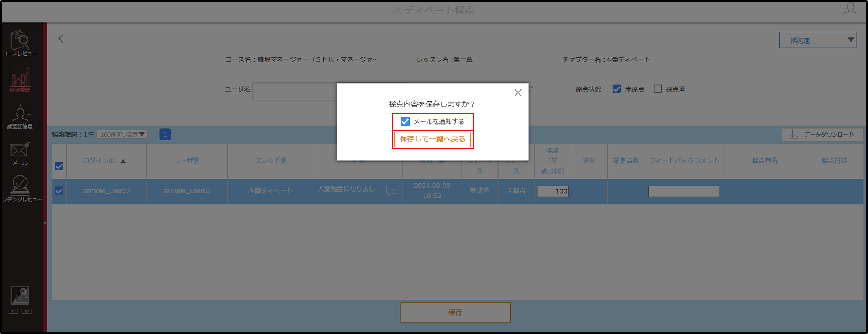This screenshot has height=334, width=868.
Task: Click the ユーザ名 column header
Action: tap(187, 161)
